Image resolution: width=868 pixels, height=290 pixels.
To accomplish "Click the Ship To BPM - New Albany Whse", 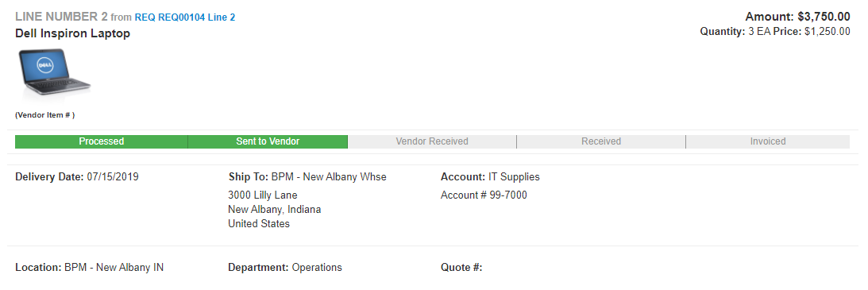I will click(307, 177).
